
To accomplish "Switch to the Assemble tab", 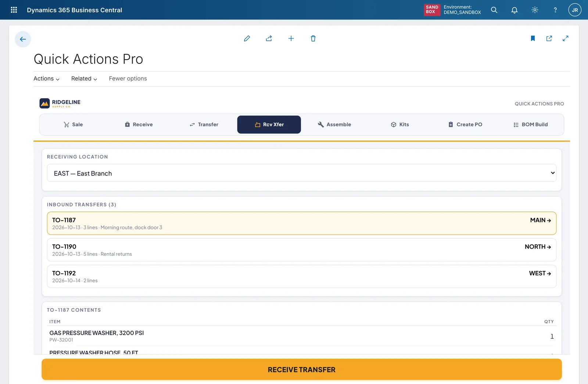I will point(334,125).
